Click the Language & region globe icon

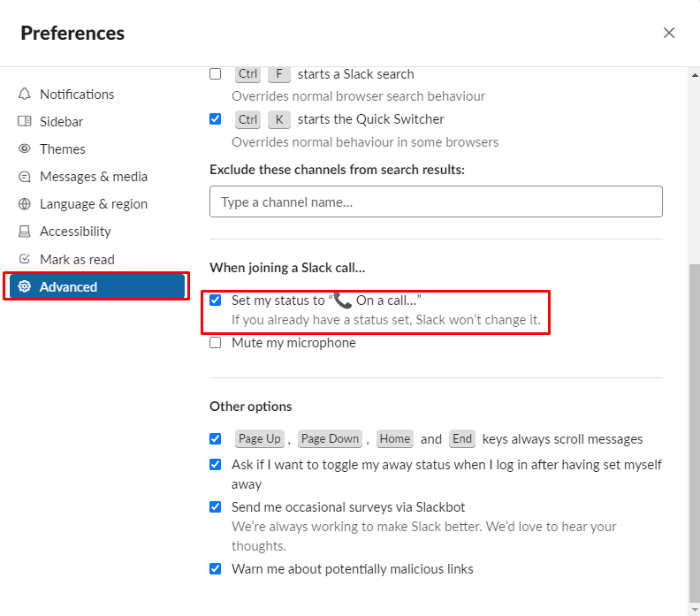24,204
